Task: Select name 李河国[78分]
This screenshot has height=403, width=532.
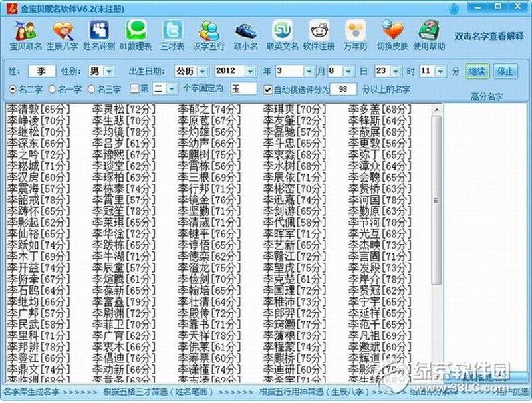Action: (x=380, y=200)
